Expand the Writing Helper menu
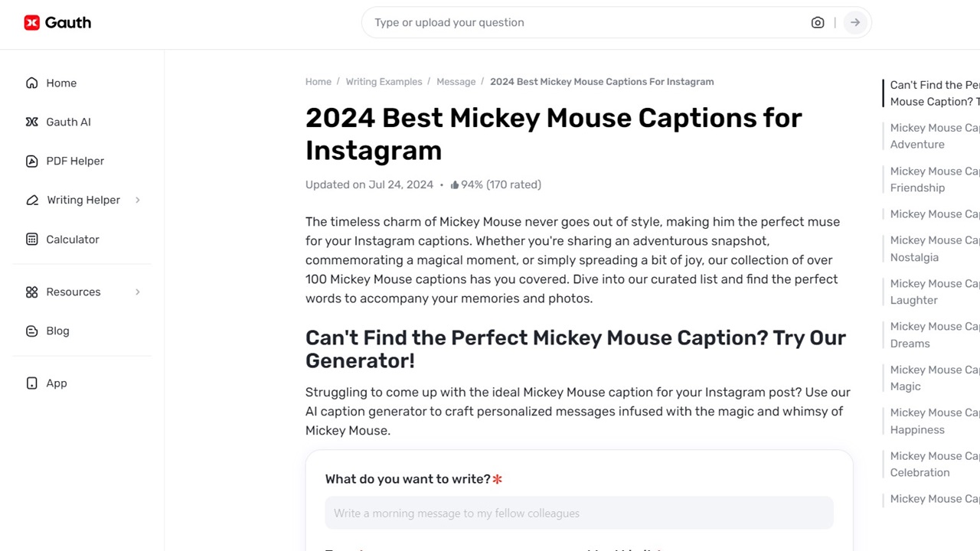980x551 pixels. click(x=82, y=200)
